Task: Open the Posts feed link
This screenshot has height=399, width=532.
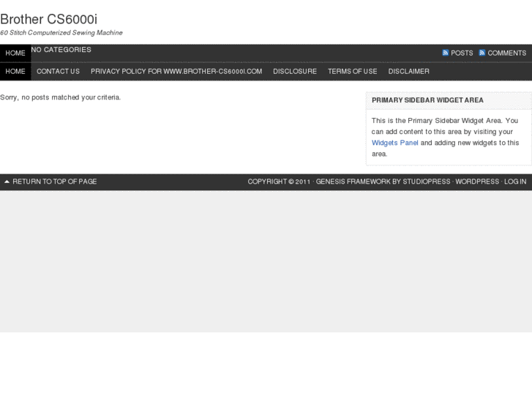Action: pos(462,53)
